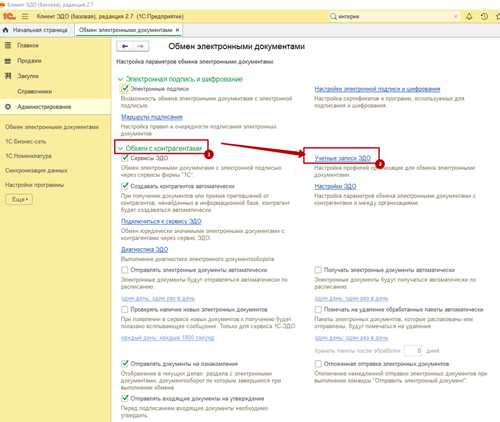Toggle the Сервисы ЭДО checkbox
This screenshot has width=500, height=422.
tap(125, 158)
